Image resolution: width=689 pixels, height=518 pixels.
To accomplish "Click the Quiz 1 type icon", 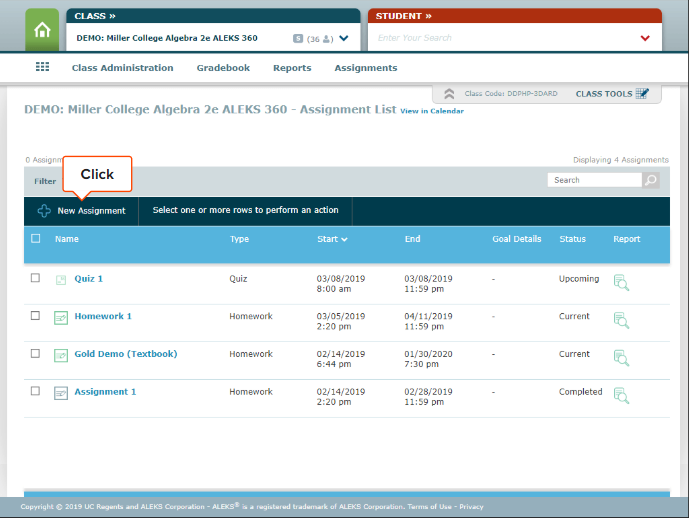I will click(x=61, y=279).
